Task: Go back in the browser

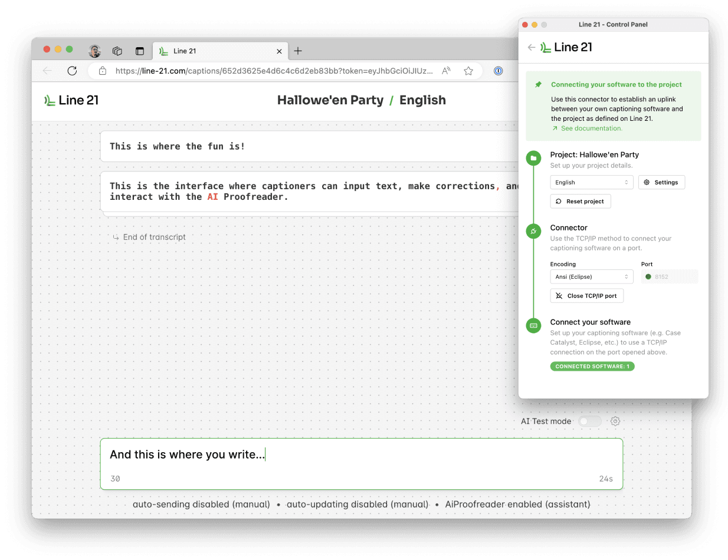Action: (x=48, y=71)
